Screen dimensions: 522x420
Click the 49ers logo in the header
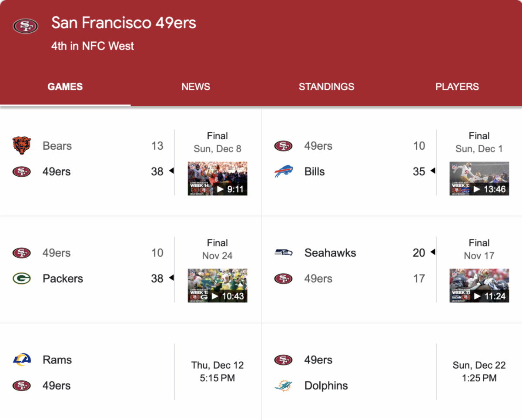click(26, 26)
